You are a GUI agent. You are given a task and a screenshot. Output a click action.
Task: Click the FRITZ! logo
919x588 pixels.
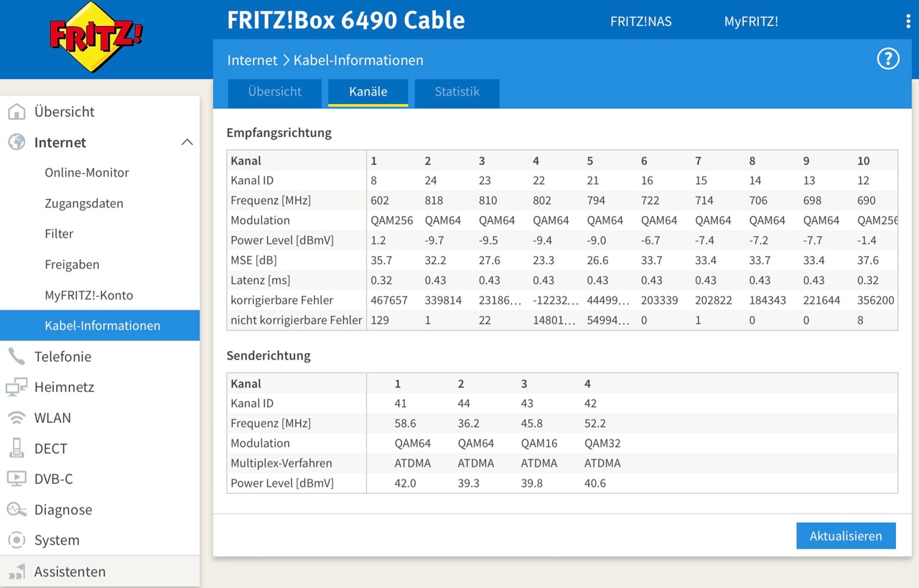96,37
